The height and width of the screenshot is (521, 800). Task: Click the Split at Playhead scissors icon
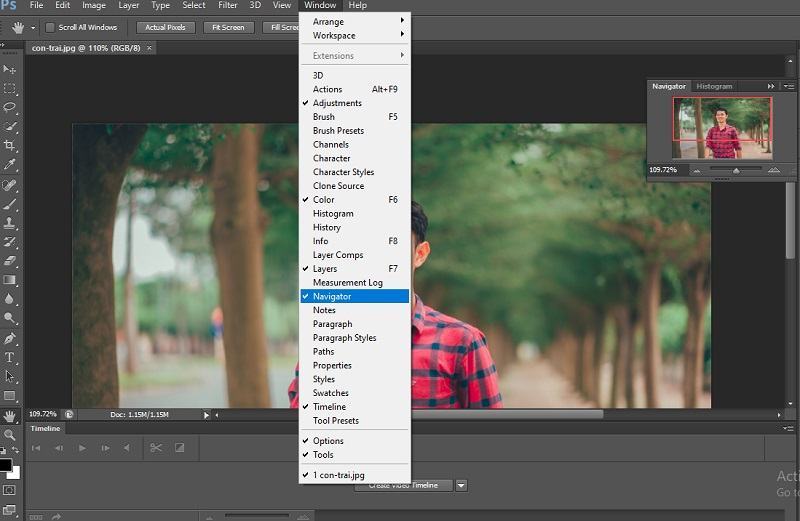tap(156, 448)
